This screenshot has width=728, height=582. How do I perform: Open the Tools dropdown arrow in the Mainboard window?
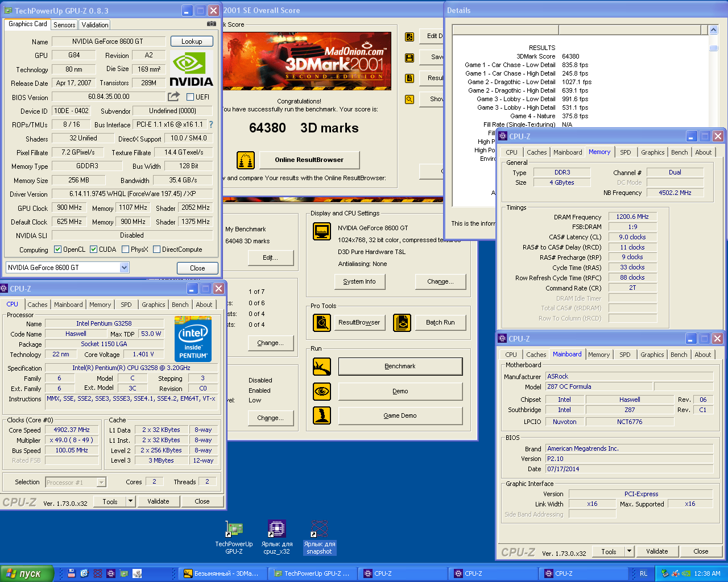[x=630, y=551]
